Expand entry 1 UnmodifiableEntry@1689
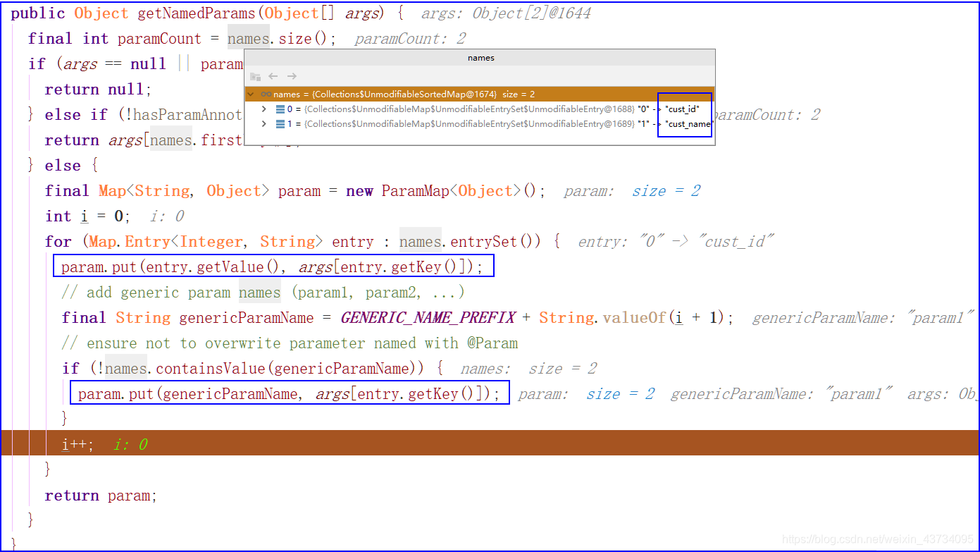Viewport: 980px width, 552px height. pyautogui.click(x=264, y=124)
